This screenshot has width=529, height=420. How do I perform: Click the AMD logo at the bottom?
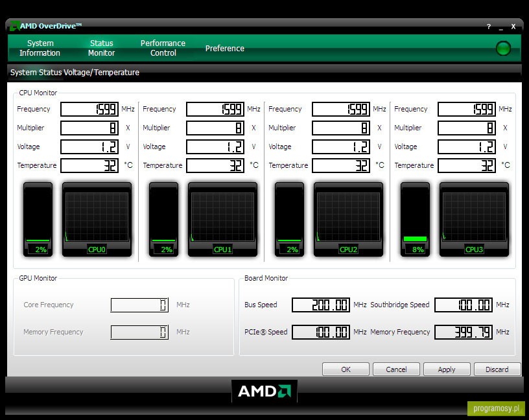pyautogui.click(x=264, y=391)
